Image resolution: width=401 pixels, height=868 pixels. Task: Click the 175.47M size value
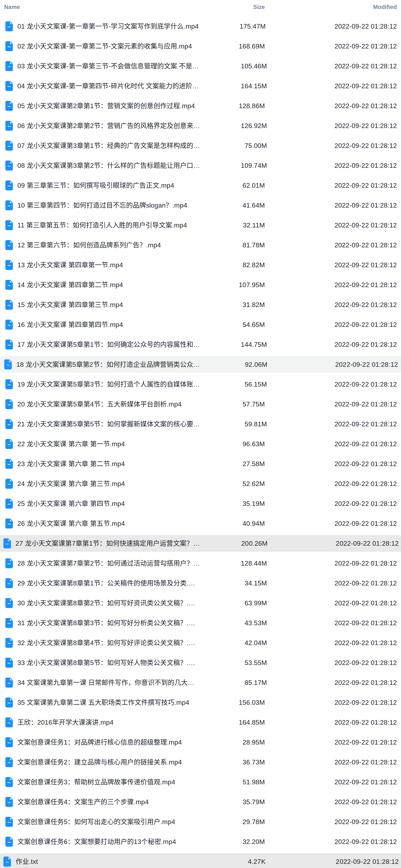pyautogui.click(x=252, y=26)
